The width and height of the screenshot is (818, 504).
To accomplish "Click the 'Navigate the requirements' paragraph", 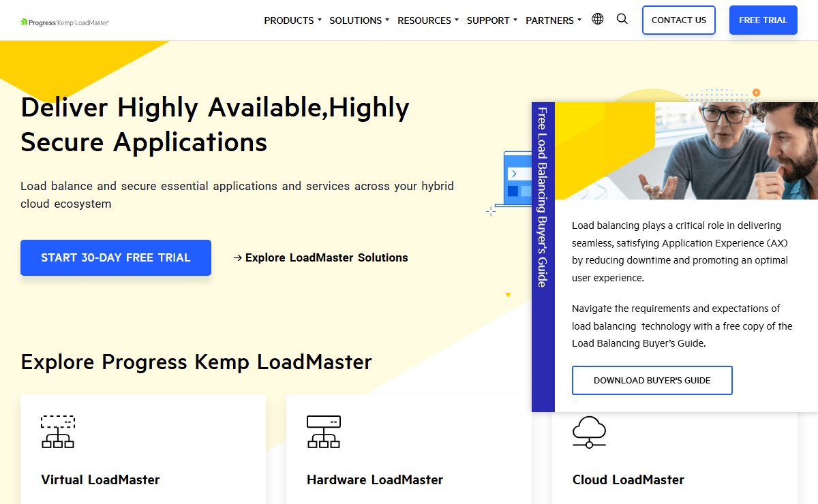I will [682, 326].
